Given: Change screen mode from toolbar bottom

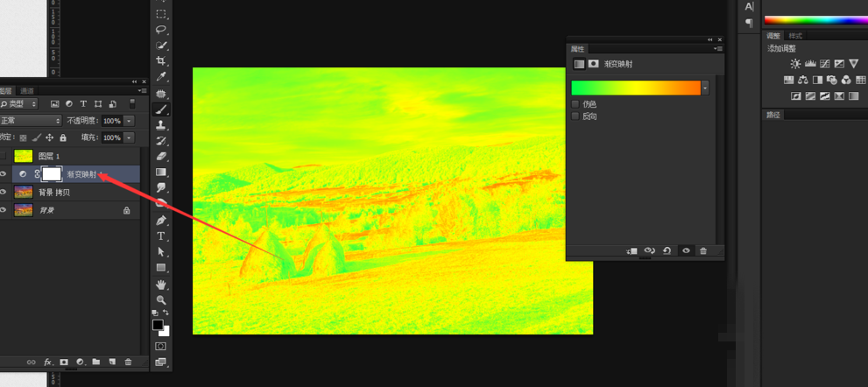Looking at the screenshot, I should coord(161,362).
